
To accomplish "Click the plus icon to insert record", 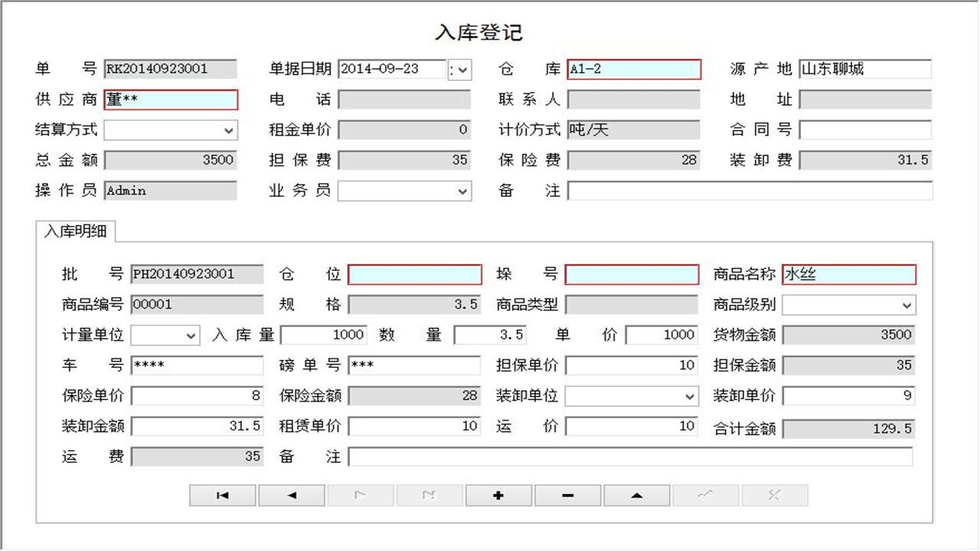I will click(498, 495).
